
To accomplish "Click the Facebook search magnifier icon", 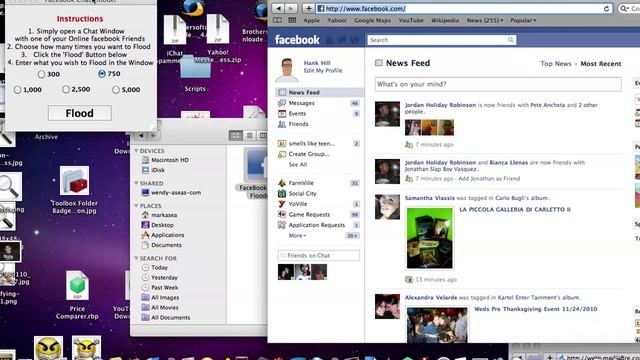I will tap(511, 40).
